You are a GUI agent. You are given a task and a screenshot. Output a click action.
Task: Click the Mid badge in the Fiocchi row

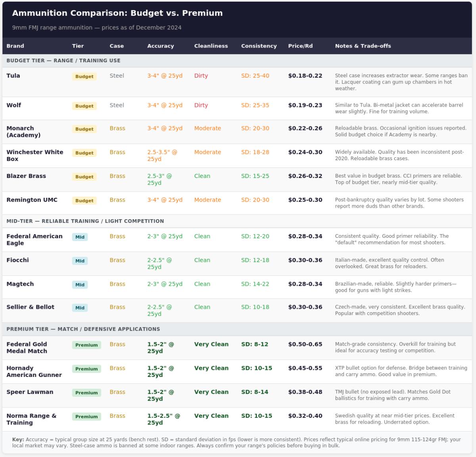(x=80, y=261)
